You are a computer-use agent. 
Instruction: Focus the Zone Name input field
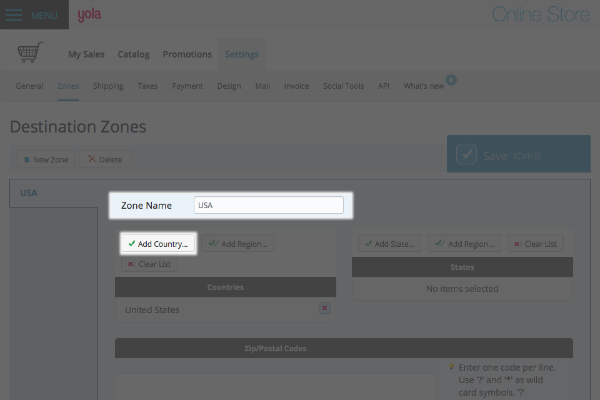pos(269,205)
